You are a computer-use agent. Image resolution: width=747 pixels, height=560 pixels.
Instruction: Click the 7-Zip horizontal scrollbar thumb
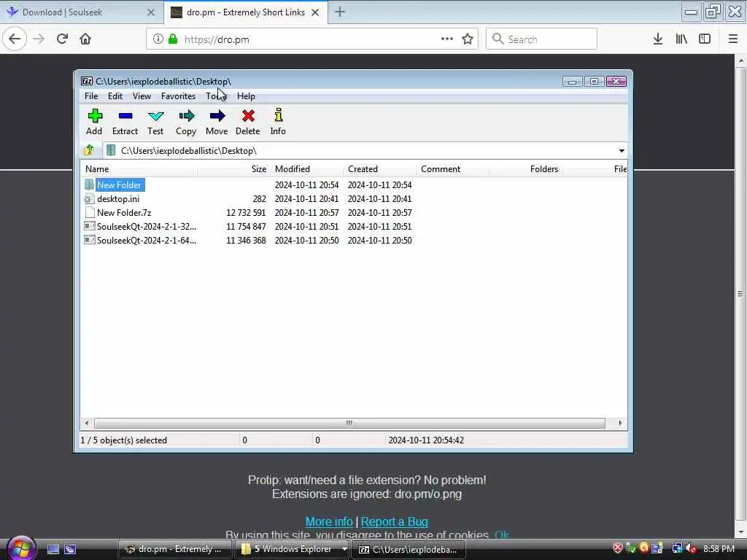(x=349, y=423)
